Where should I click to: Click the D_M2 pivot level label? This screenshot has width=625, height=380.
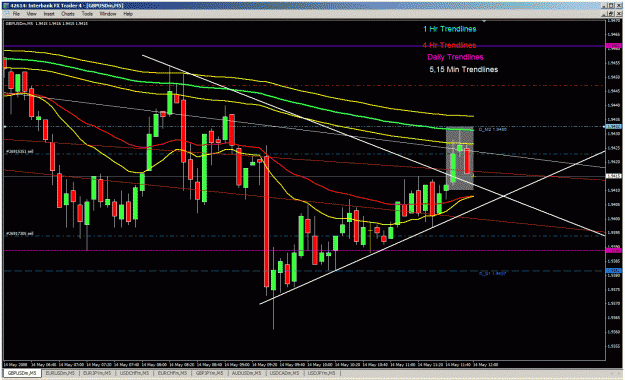click(493, 130)
